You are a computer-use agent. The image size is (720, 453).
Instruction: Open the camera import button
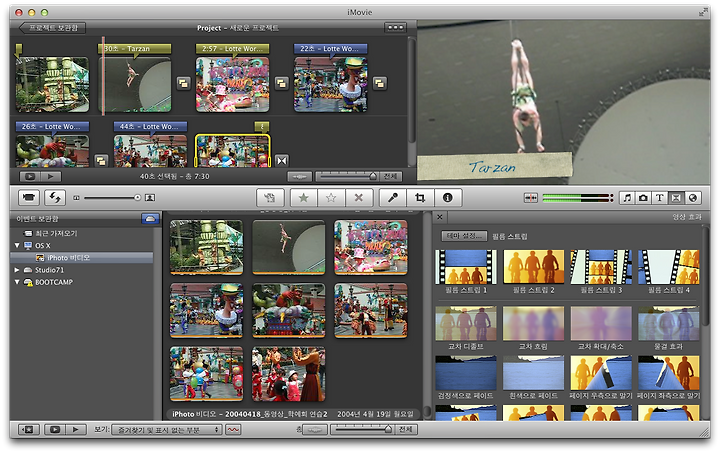[x=29, y=198]
